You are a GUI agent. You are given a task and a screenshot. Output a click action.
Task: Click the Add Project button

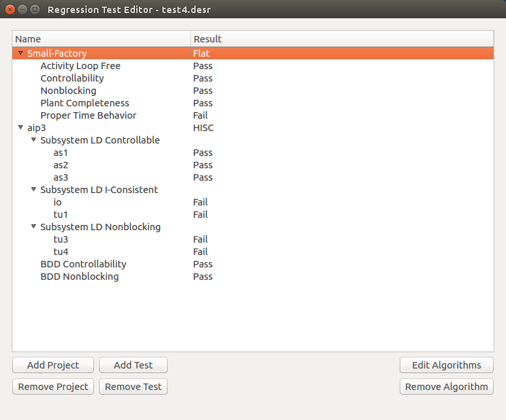(x=53, y=365)
